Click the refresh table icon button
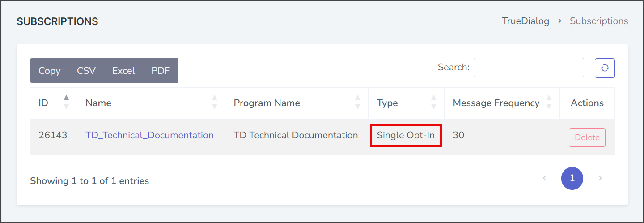 point(605,68)
